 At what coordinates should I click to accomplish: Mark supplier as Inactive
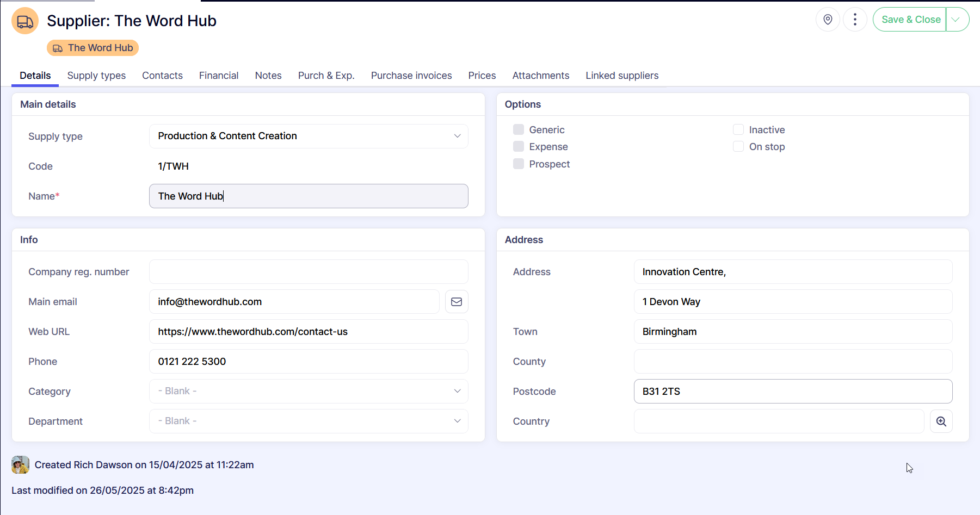738,129
